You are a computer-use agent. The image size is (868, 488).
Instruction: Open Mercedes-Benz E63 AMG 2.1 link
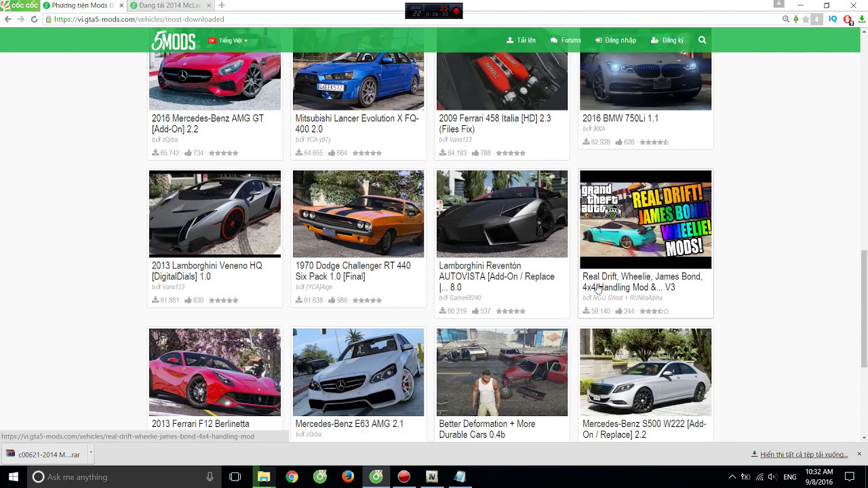(x=349, y=424)
